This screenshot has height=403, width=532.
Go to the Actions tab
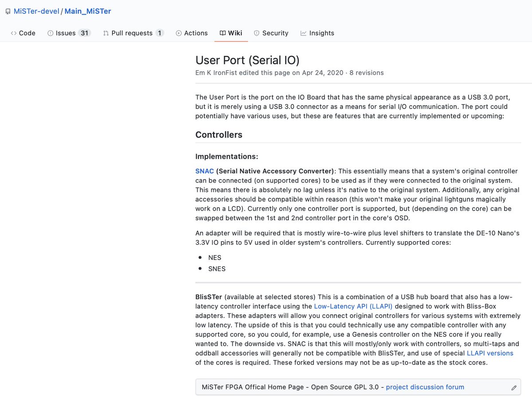click(x=192, y=33)
